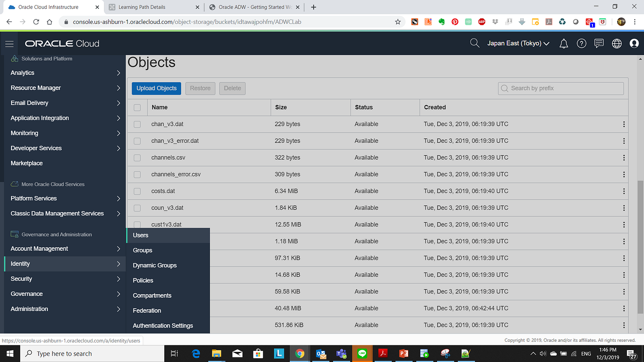Select Groups in the Identity submenu
This screenshot has height=362, width=644.
168,250
